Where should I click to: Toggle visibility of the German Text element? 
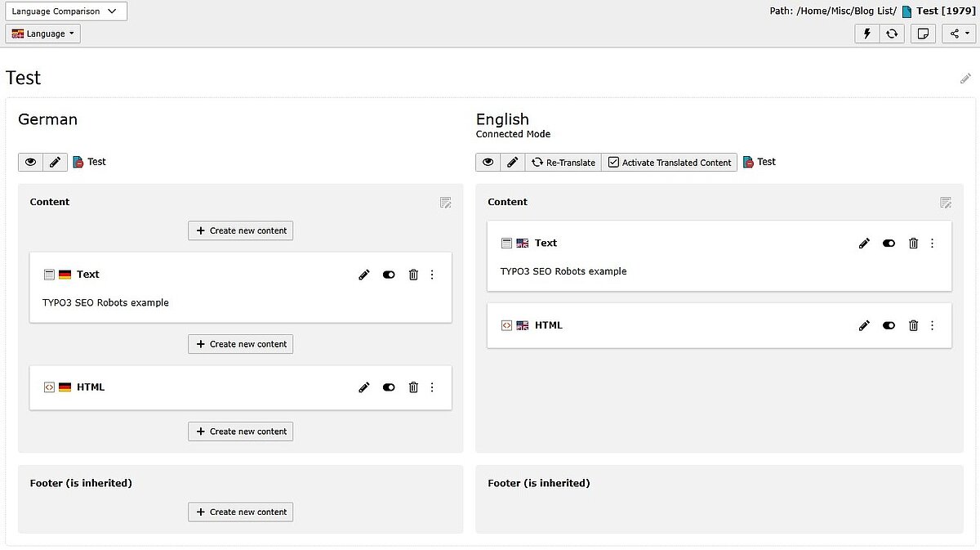tap(388, 275)
